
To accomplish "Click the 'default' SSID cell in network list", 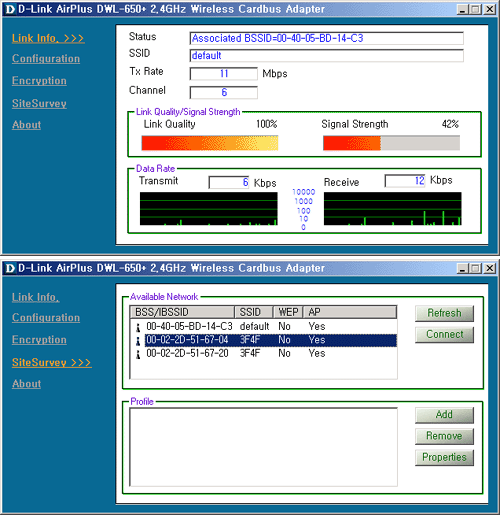I will point(254,326).
